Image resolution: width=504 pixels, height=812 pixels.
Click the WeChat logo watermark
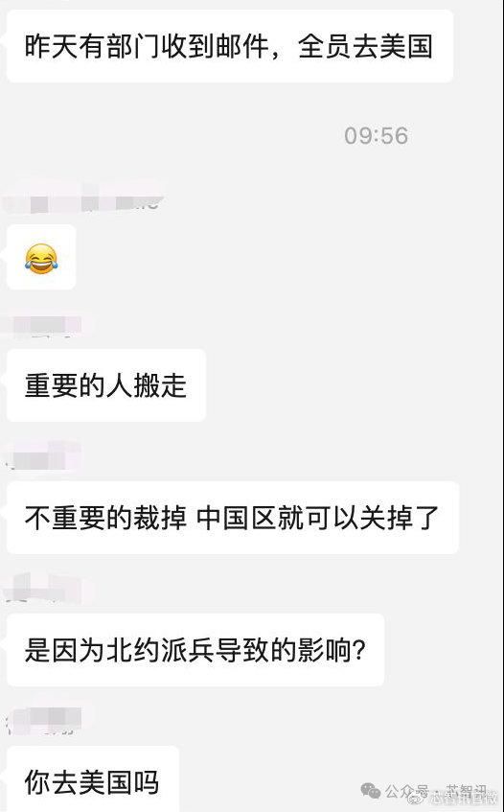371,791
